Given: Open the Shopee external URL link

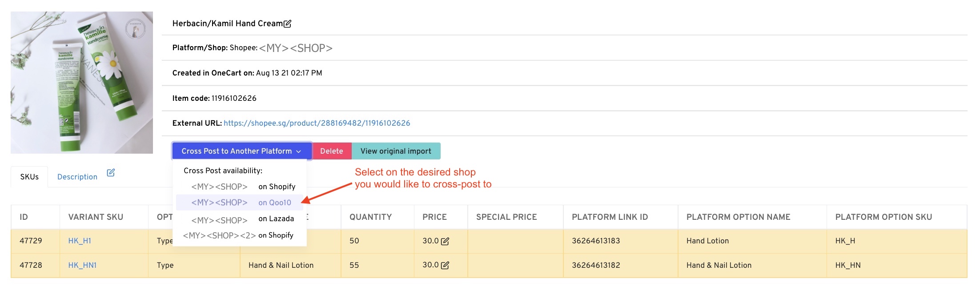Looking at the screenshot, I should point(317,123).
